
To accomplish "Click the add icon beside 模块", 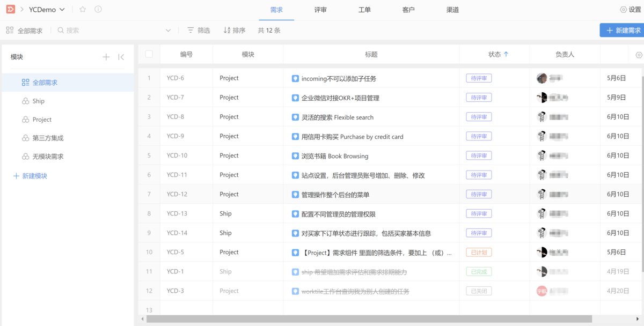I will [106, 56].
